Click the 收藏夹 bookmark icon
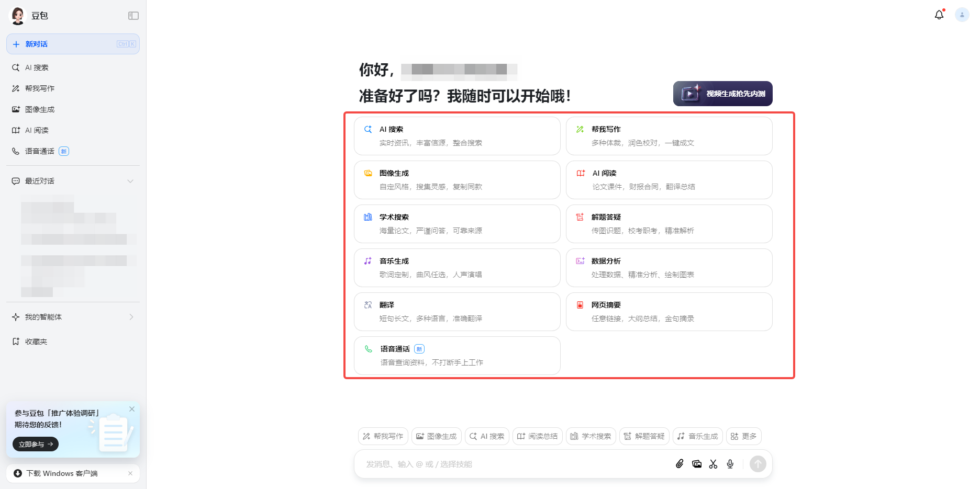This screenshot has width=980, height=489. coord(16,342)
